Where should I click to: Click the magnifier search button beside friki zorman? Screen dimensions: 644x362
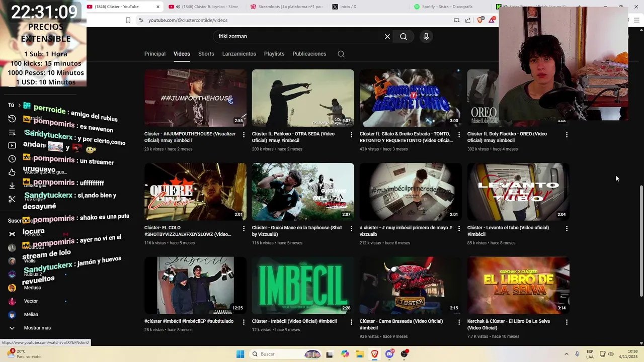404,37
